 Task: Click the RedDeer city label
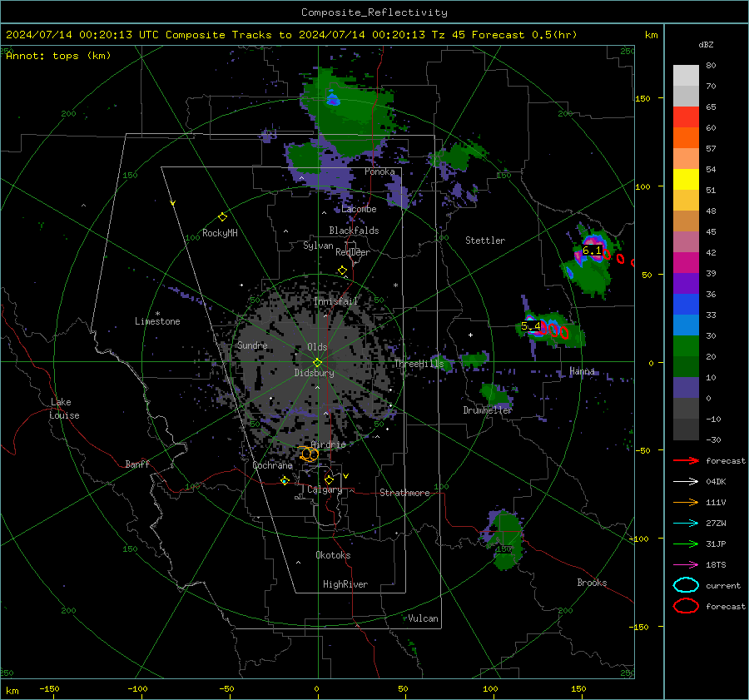tap(353, 252)
